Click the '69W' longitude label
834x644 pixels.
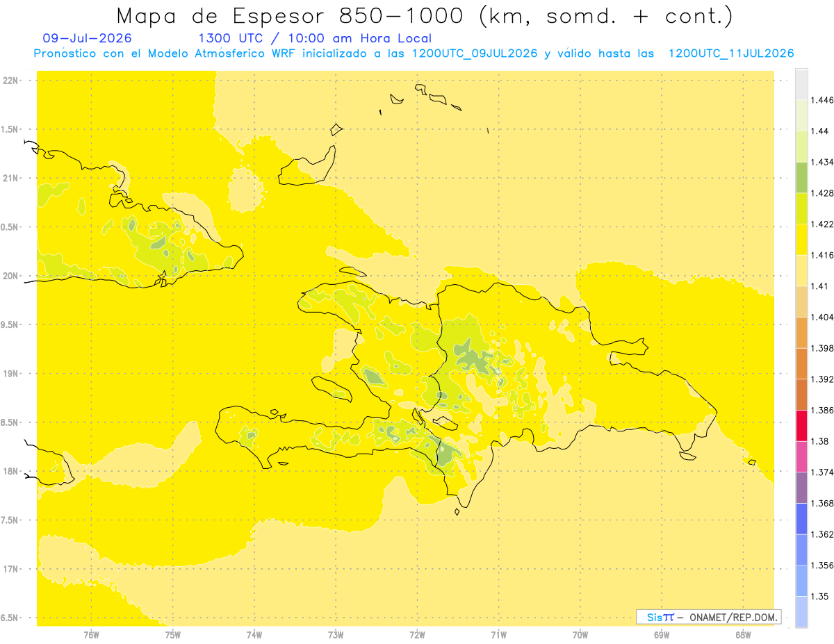(662, 634)
